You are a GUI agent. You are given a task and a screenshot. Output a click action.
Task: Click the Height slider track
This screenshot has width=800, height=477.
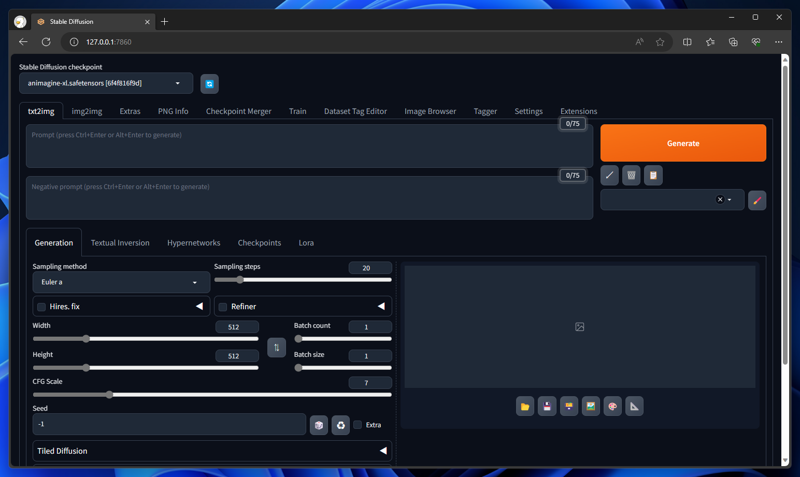[x=145, y=368]
